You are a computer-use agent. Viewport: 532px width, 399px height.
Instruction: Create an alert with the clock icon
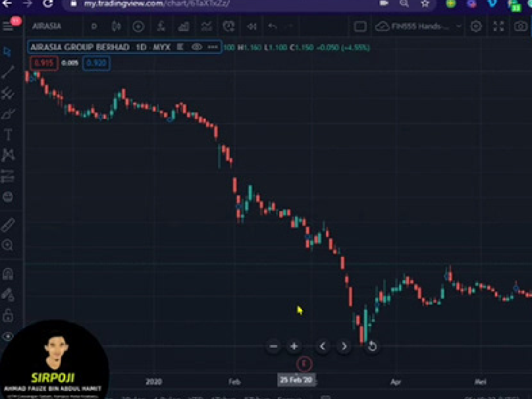pos(228,26)
